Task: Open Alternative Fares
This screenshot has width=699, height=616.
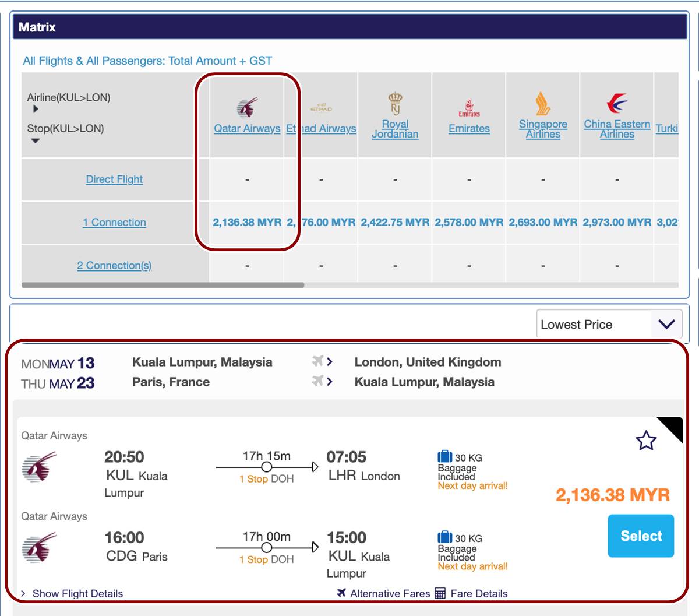Action: [x=390, y=593]
